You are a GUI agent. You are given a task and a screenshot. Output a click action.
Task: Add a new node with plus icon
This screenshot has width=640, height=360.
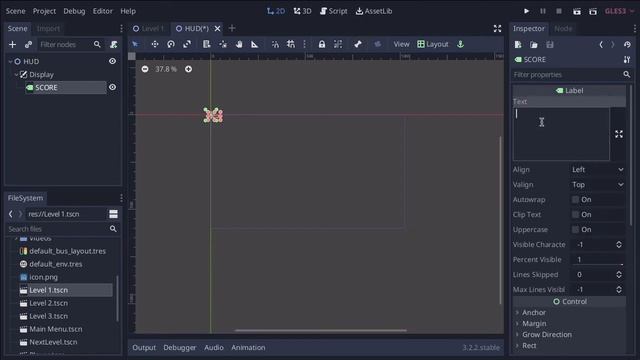click(12, 44)
